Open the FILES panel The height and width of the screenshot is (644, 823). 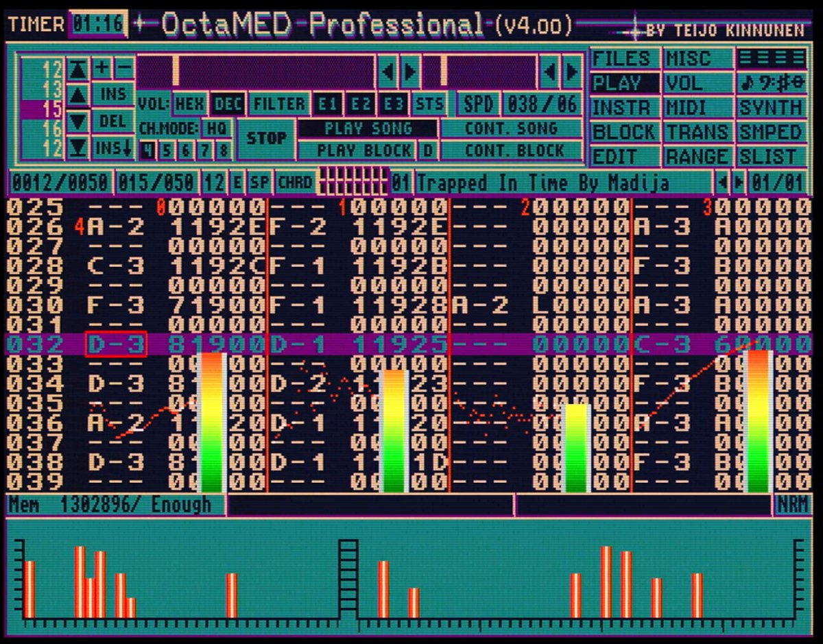click(x=625, y=58)
